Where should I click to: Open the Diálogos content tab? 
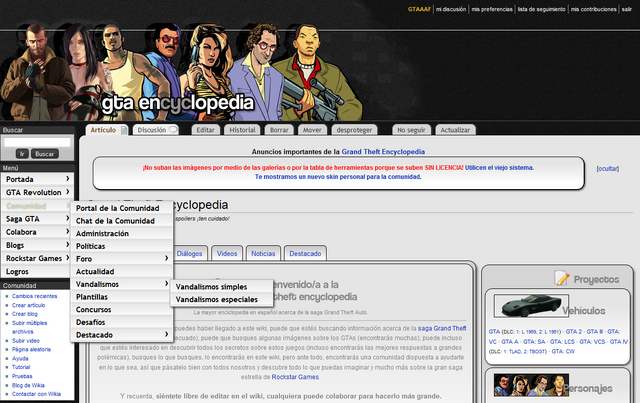tap(189, 254)
